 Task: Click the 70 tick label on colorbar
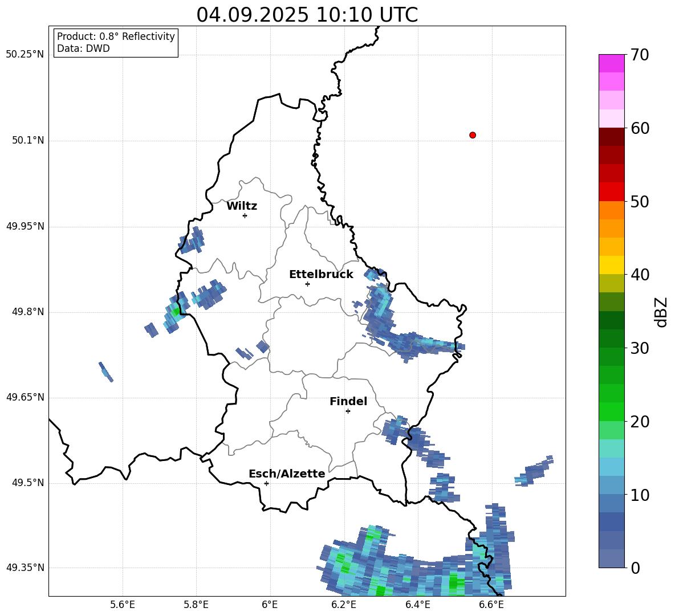[640, 55]
